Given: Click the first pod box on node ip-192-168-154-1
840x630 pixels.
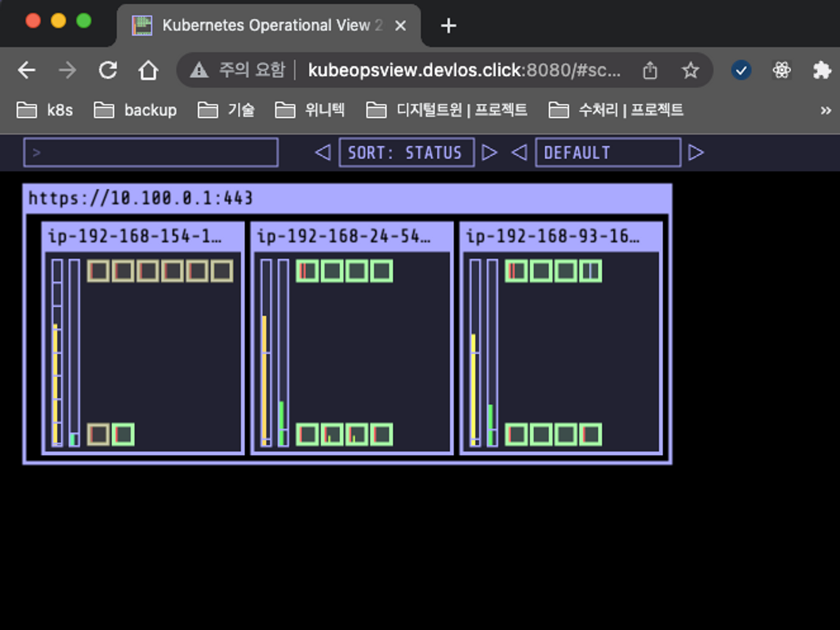Looking at the screenshot, I should 98,271.
